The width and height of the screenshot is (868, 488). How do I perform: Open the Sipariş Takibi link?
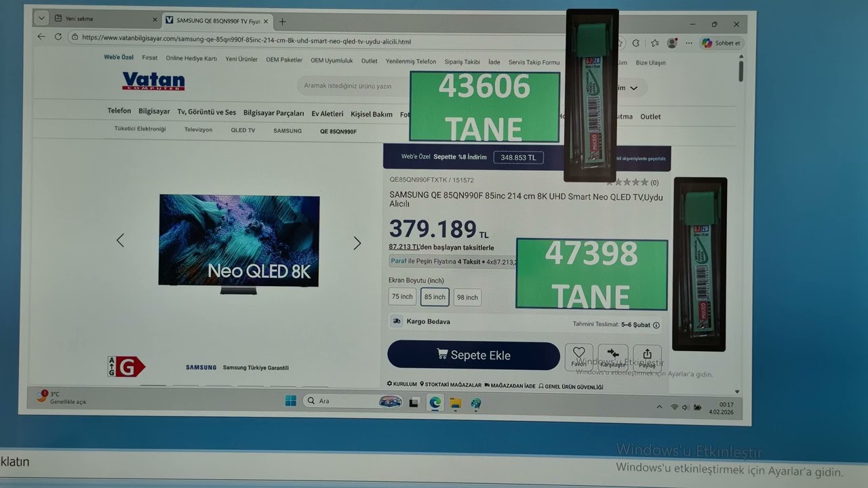point(462,62)
